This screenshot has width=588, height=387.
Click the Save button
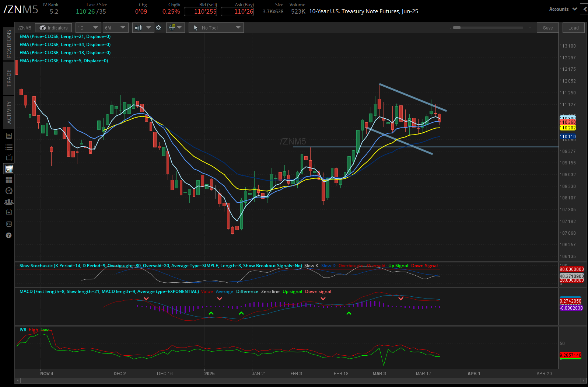[x=547, y=28]
